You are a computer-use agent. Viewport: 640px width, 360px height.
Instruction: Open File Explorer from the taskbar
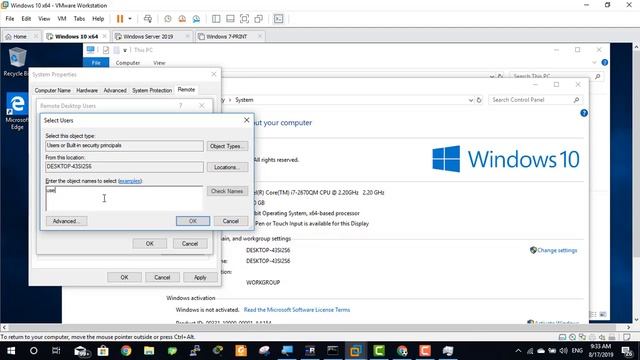pyautogui.click(x=149, y=351)
